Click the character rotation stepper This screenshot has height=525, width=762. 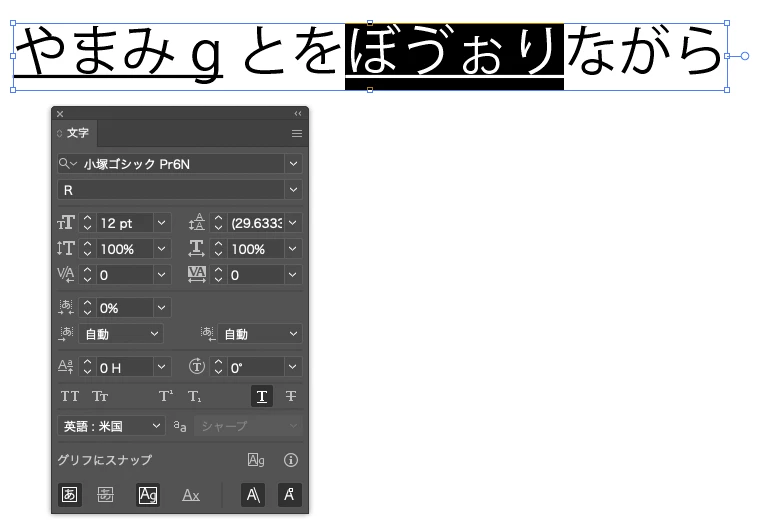(218, 367)
